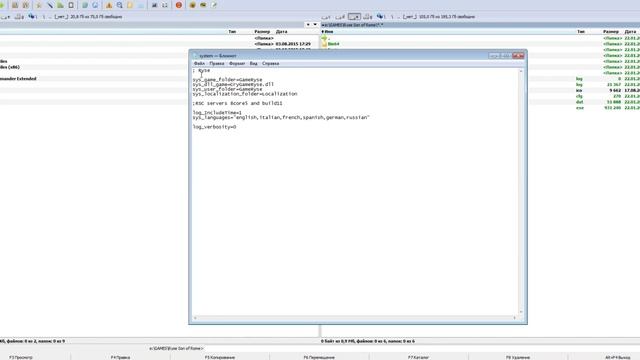Viewport: 640px width, 360px height.
Task: Sort left panel by Размер column header
Action: 262,31
